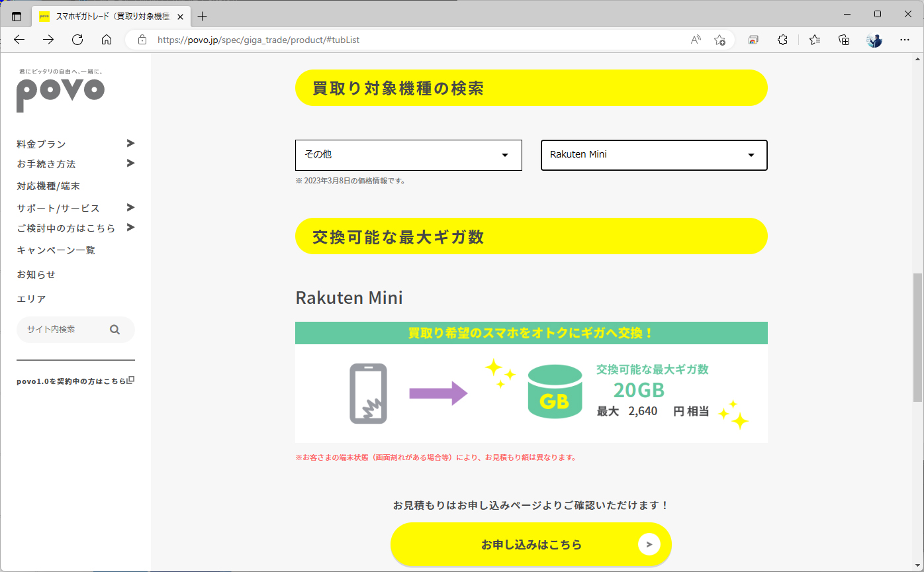Close the スマホギガトレード tab
This screenshot has width=924, height=572.
click(x=181, y=17)
